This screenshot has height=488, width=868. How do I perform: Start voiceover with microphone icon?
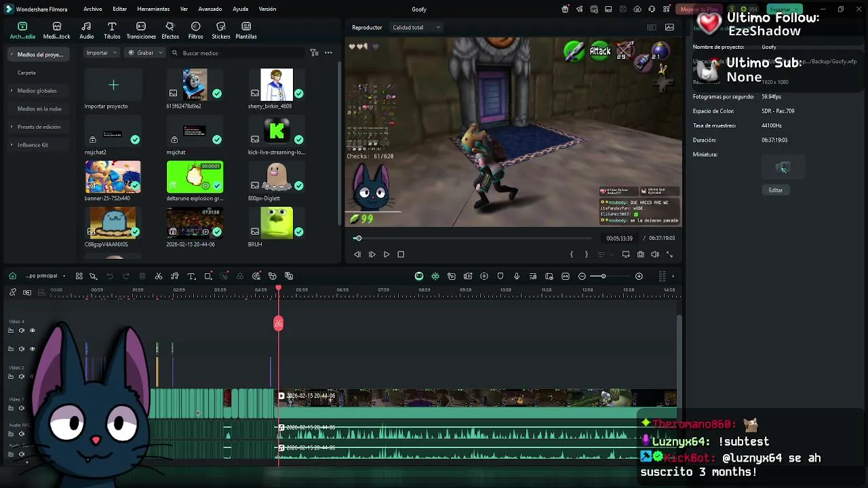pyautogui.click(x=517, y=276)
